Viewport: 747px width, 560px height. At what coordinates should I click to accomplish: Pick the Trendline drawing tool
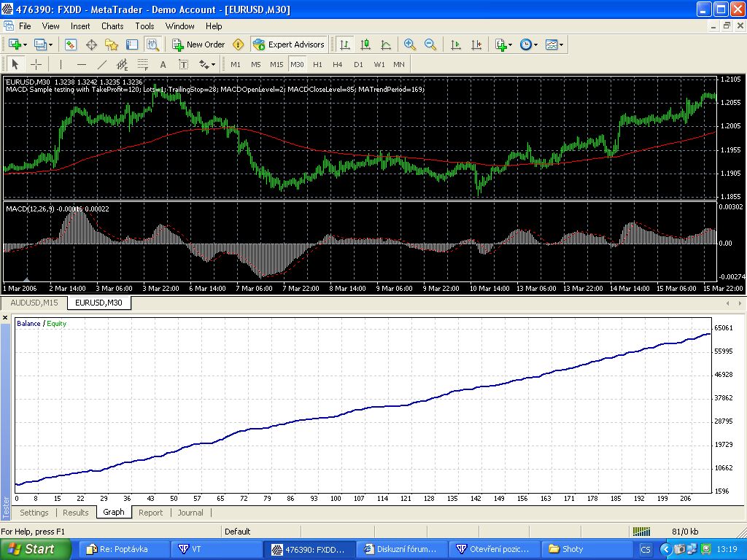[102, 64]
